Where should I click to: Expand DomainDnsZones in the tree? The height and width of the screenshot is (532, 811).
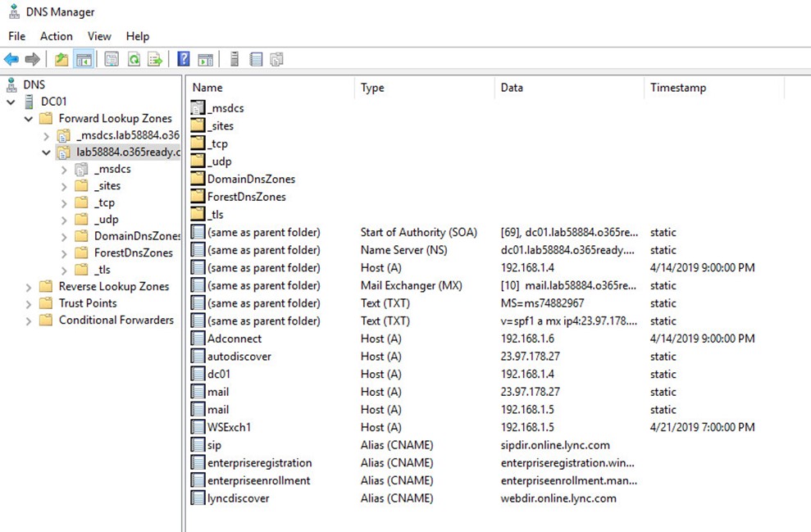pos(64,237)
